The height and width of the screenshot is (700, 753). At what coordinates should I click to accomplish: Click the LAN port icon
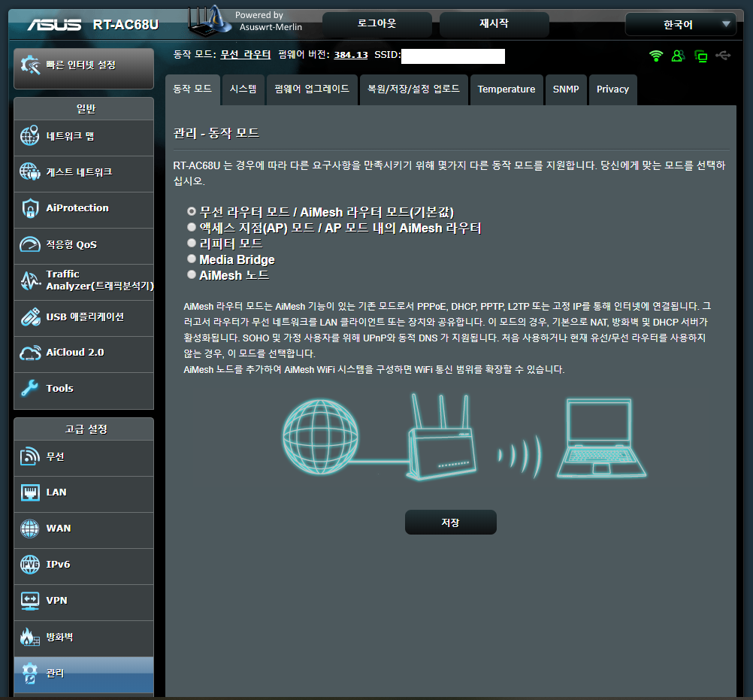30,492
